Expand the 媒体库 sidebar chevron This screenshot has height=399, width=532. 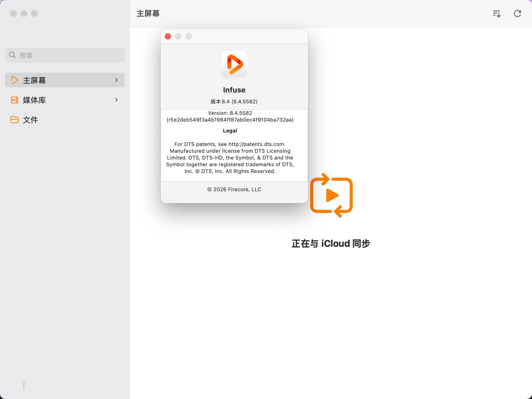(x=116, y=100)
